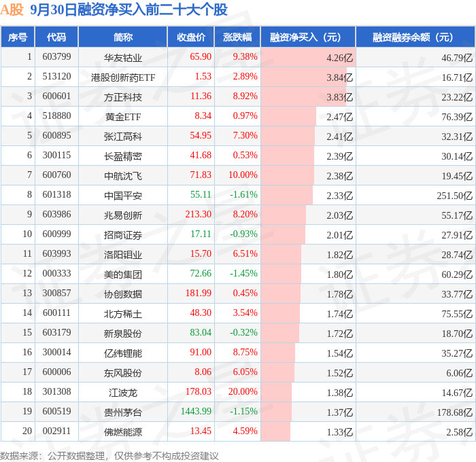Click closing price 11.36
This screenshot has width=476, height=462.
[201, 96]
